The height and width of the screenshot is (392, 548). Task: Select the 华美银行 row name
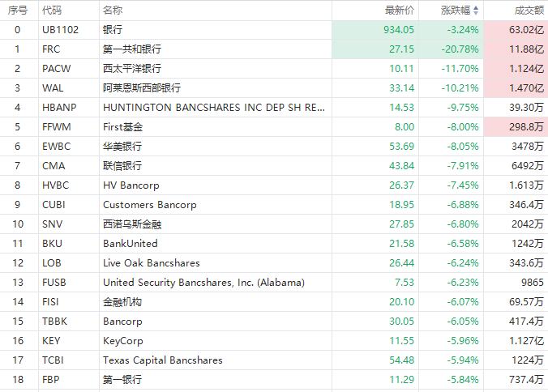point(122,146)
